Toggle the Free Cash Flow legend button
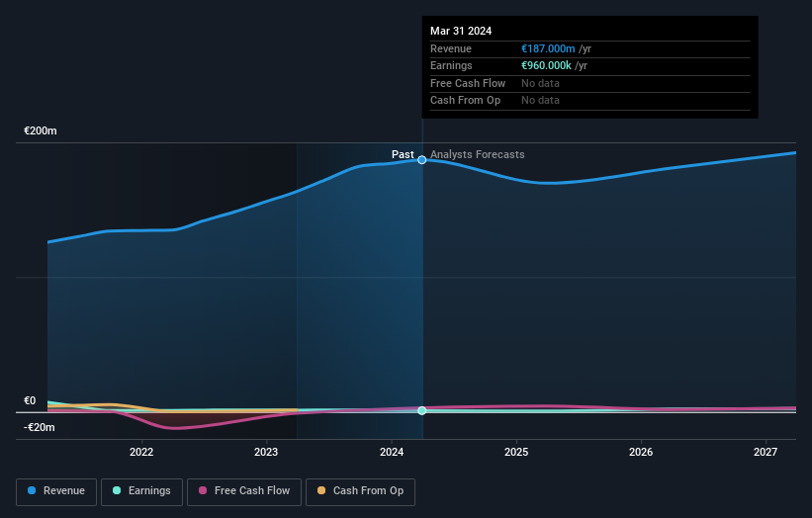This screenshot has height=518, width=812. click(244, 491)
